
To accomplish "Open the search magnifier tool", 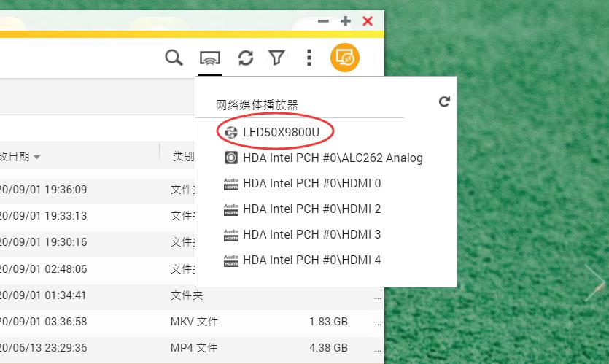I will tap(174, 58).
